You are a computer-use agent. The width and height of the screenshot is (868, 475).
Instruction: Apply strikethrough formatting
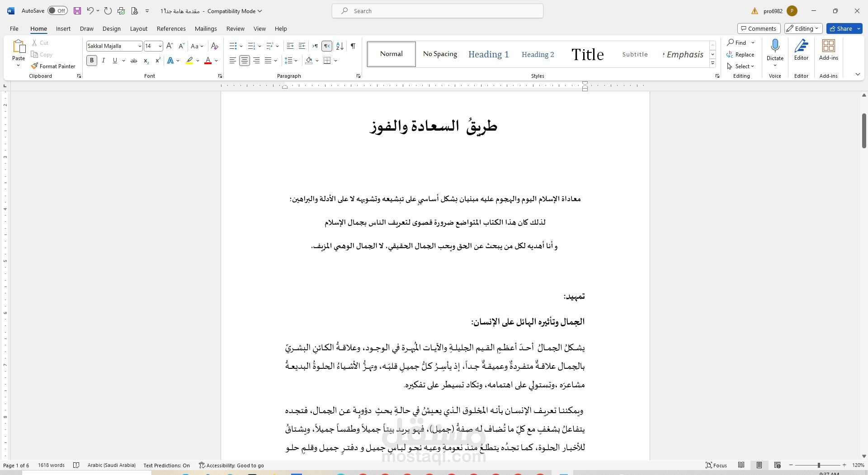[134, 61]
